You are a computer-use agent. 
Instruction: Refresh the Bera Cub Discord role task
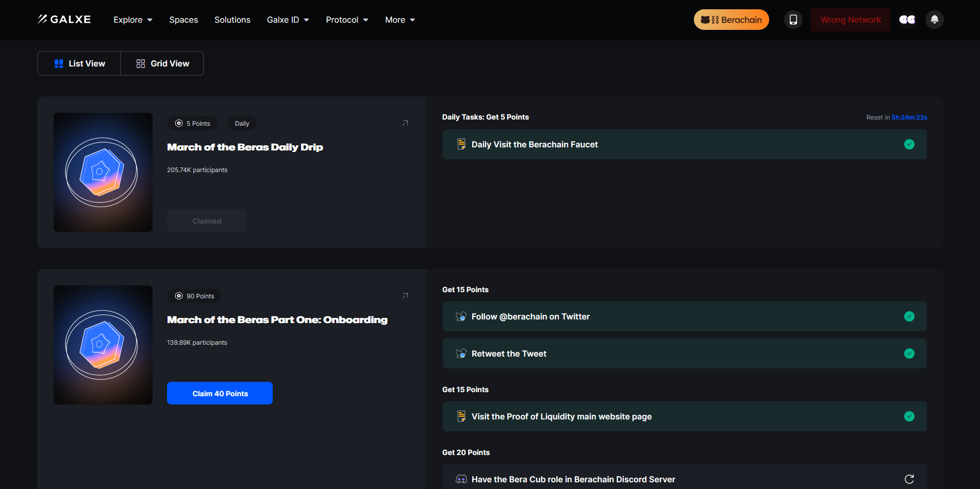coord(909,479)
